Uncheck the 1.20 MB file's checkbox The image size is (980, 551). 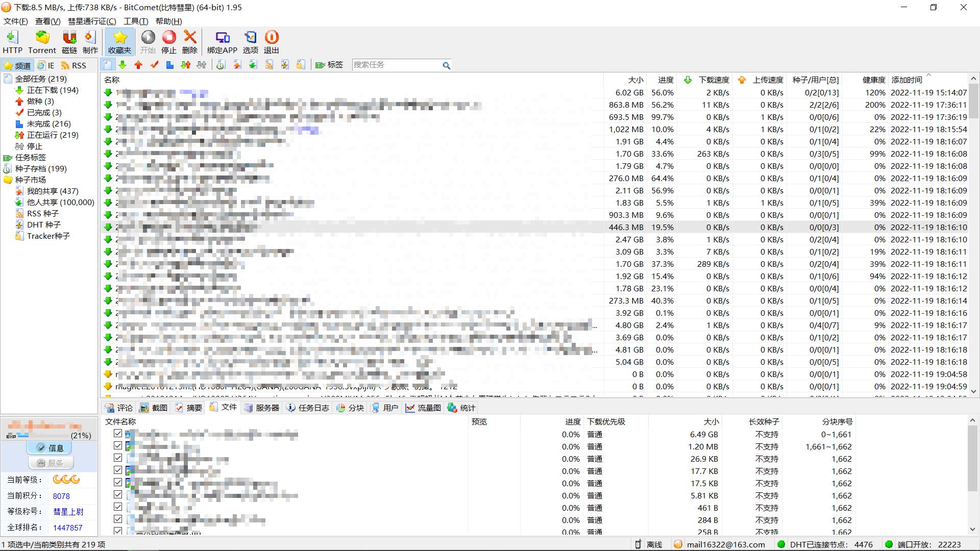click(x=118, y=446)
